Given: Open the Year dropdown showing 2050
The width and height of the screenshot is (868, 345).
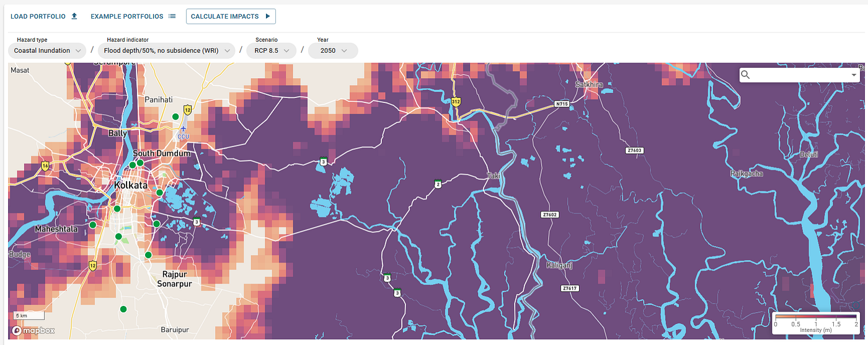Looking at the screenshot, I should (333, 50).
